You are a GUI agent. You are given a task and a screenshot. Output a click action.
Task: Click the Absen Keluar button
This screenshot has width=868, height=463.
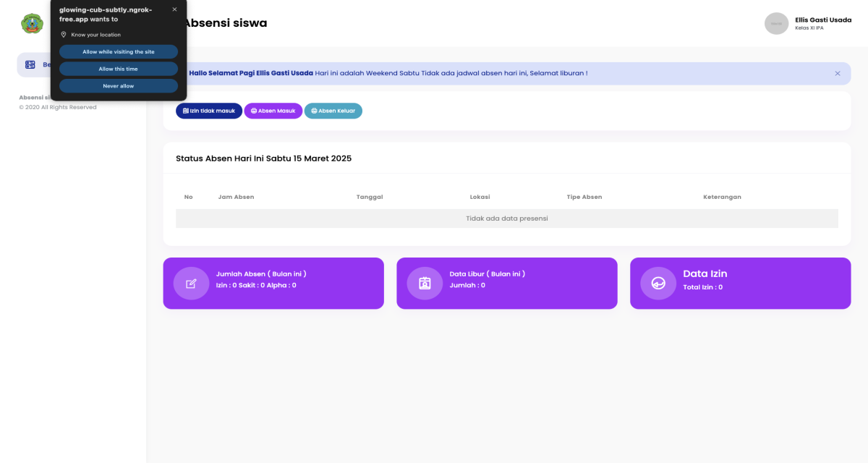point(333,111)
